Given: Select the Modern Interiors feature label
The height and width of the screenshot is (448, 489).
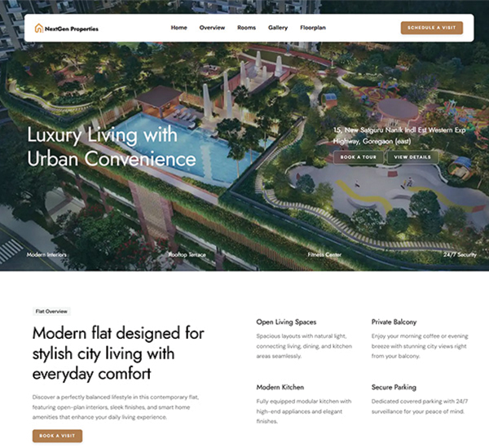Looking at the screenshot, I should pos(46,255).
